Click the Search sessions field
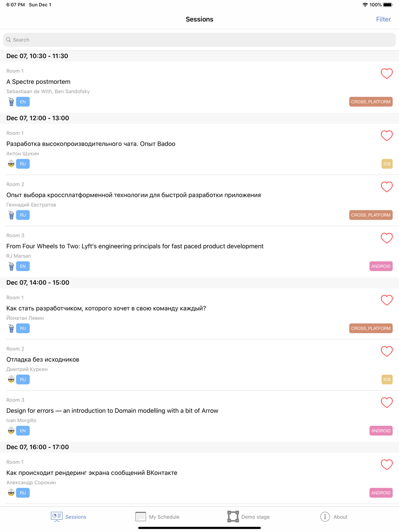 pyautogui.click(x=199, y=40)
